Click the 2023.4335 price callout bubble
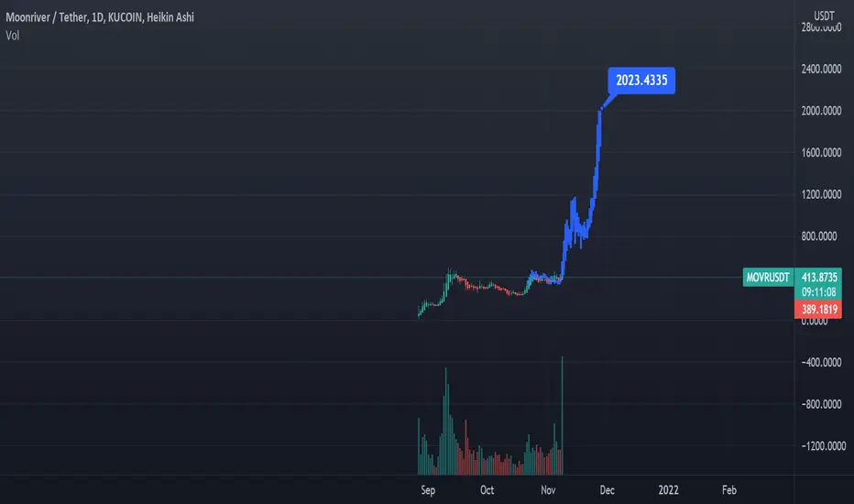The height and width of the screenshot is (504, 854). [641, 81]
